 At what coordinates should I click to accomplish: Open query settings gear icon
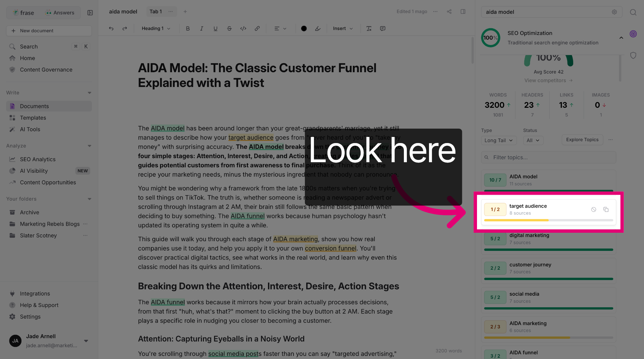click(x=614, y=12)
